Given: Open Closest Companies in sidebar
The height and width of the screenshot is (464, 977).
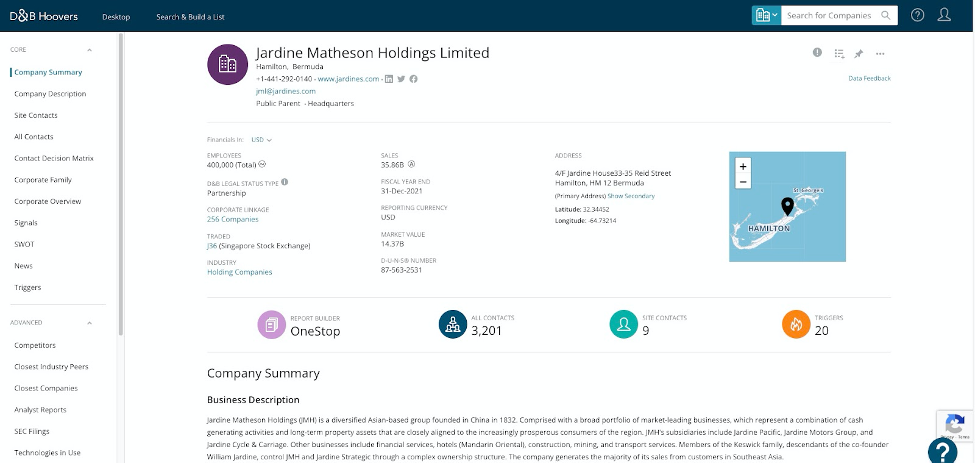Looking at the screenshot, I should point(46,388).
